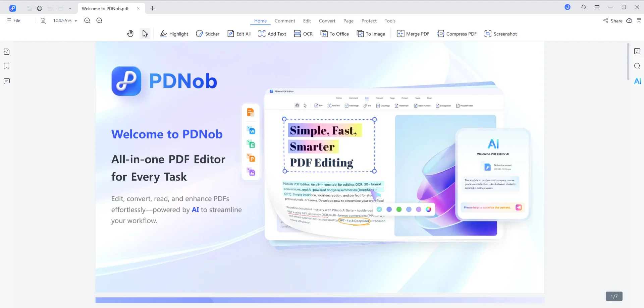The width and height of the screenshot is (644, 308).
Task: Click the PDNob app logo
Action: [13, 8]
